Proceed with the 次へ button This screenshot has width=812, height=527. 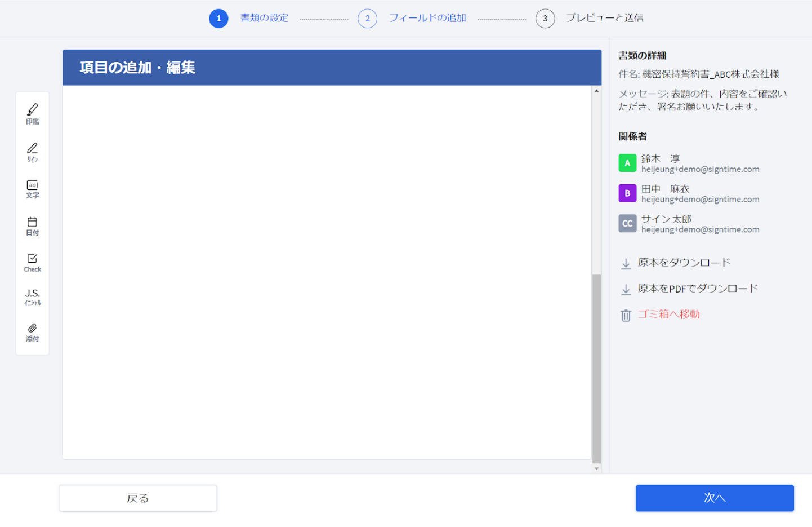click(715, 498)
